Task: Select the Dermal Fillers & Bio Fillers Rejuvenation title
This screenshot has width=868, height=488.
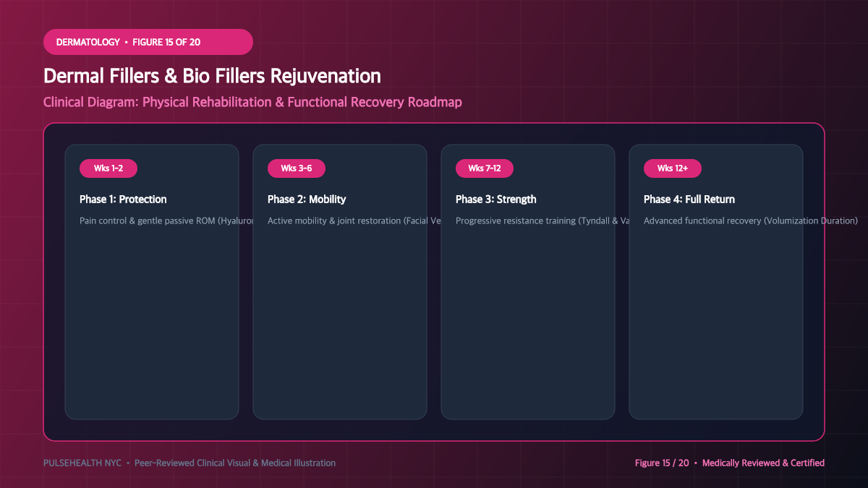Action: tap(212, 76)
